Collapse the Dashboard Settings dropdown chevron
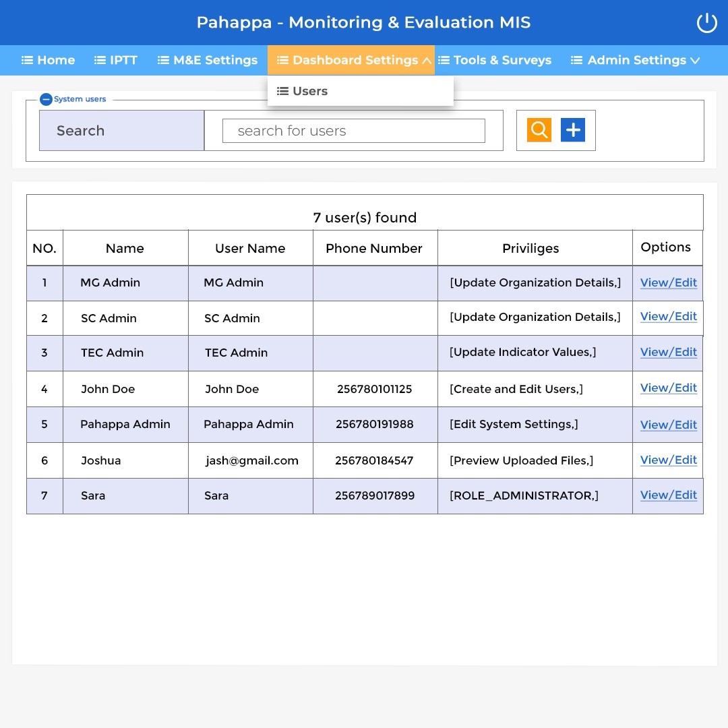 click(x=426, y=61)
